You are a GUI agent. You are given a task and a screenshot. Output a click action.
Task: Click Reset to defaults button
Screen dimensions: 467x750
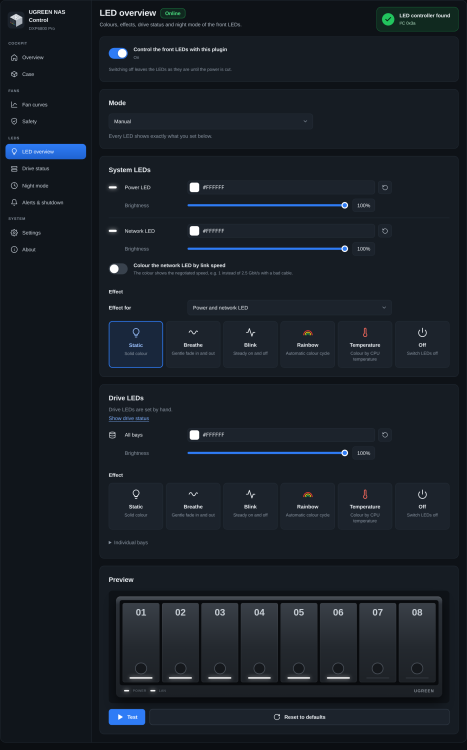point(300,717)
